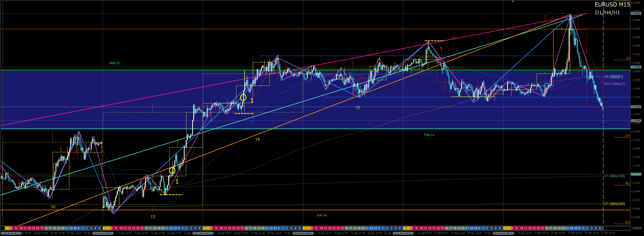This screenshot has width=644, height=236.
Task: Select the 1.18500 price axis marker
Action: (x=636, y=13)
